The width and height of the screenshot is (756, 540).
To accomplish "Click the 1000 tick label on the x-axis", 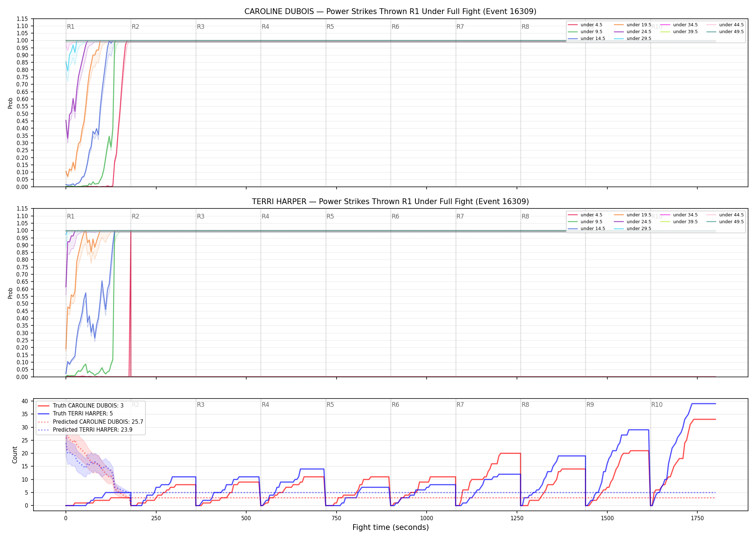I will pos(427,518).
